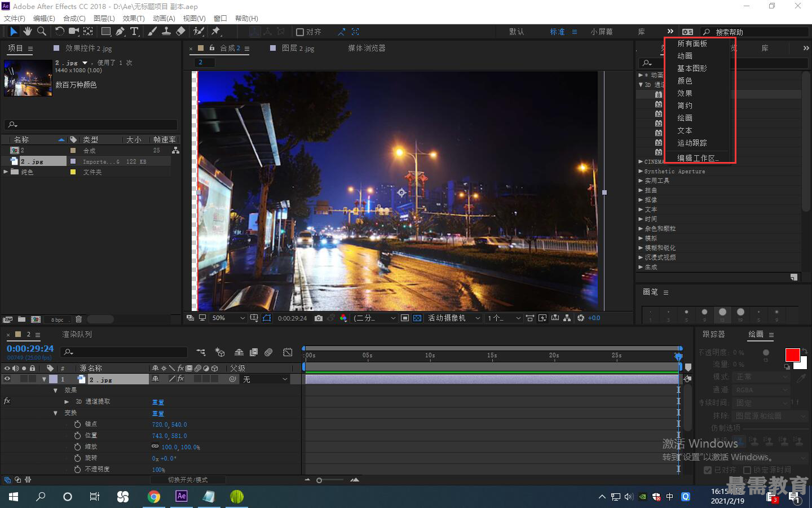This screenshot has height=508, width=812.
Task: Toggle stopwatch for 不透明度 property
Action: click(x=77, y=469)
